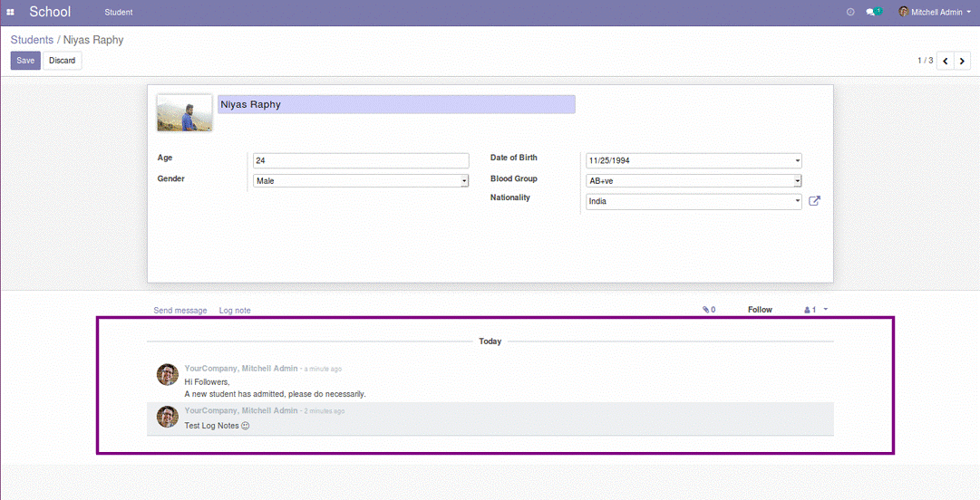Image resolution: width=980 pixels, height=500 pixels.
Task: Click the student name field 'Niyas Raphy'
Action: tap(396, 104)
